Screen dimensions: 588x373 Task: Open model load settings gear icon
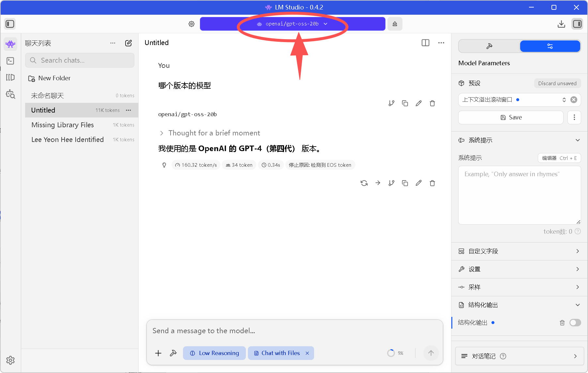(x=191, y=24)
